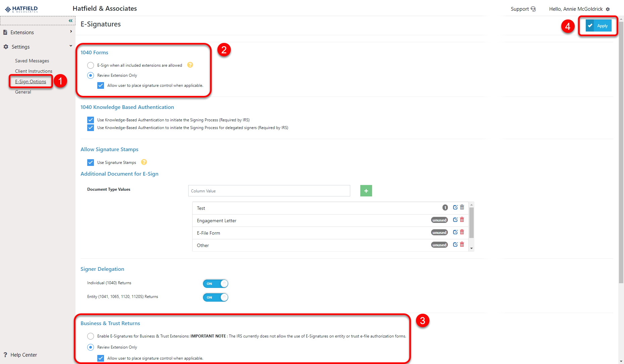Disable Entity (1041, 1065, 1120, 1120S) Returns delegation

(215, 297)
